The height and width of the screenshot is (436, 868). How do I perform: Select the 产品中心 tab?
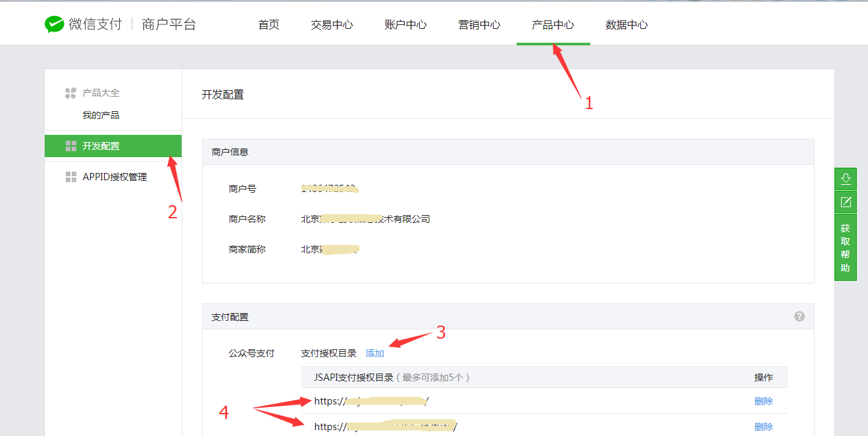coord(553,24)
